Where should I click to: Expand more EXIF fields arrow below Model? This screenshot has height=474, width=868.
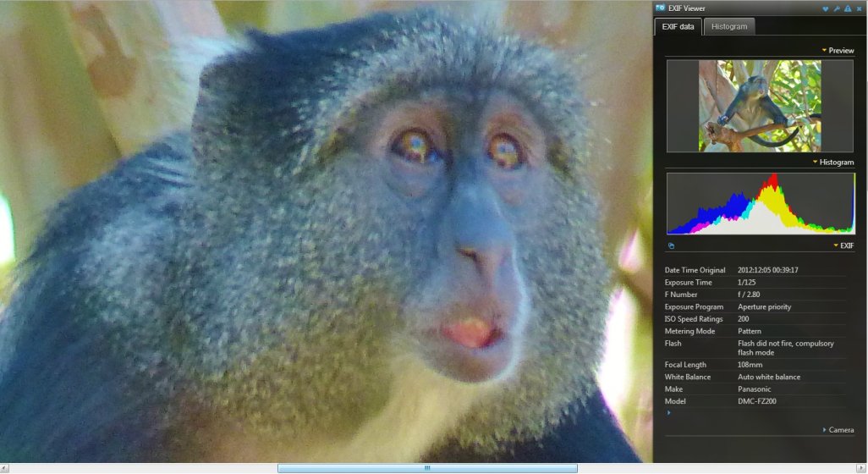click(x=668, y=412)
